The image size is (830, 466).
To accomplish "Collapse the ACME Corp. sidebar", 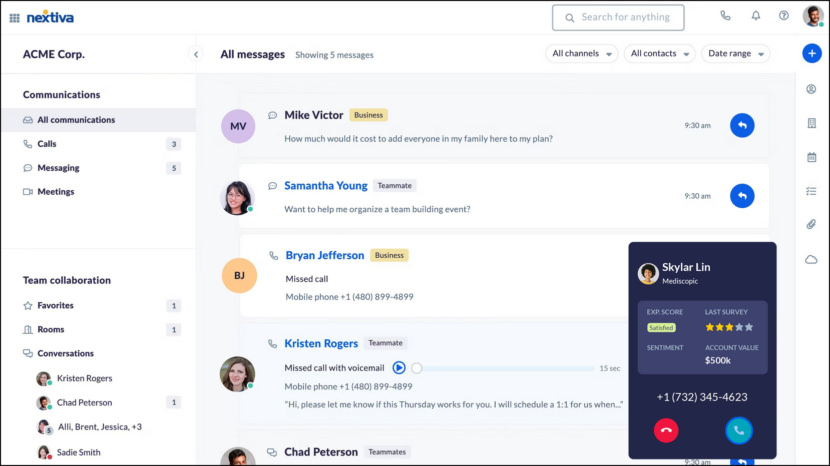I will coord(196,54).
